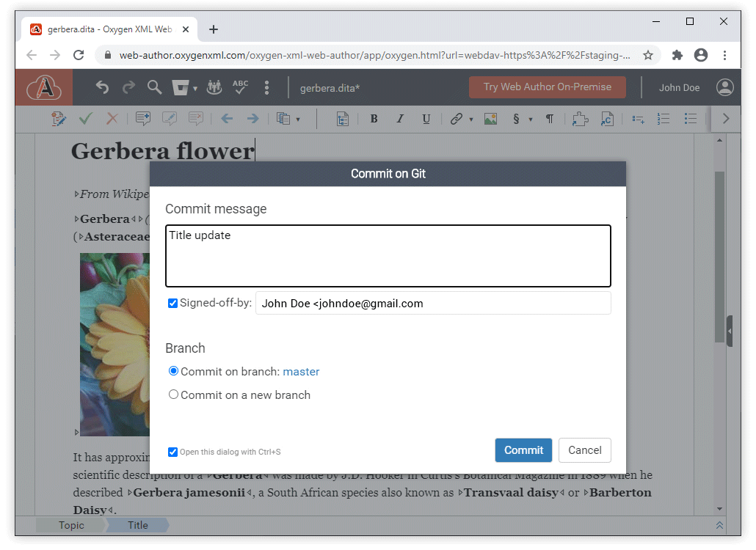756x550 pixels.
Task: Open the Git commit inbox icon
Action: tap(181, 88)
